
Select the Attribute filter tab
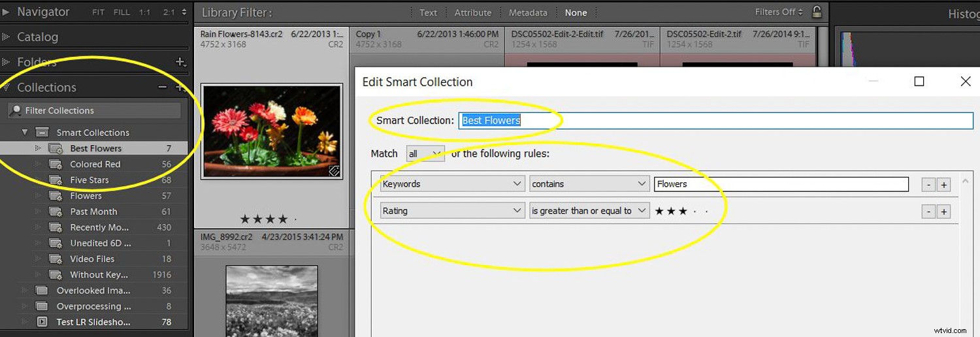[472, 12]
